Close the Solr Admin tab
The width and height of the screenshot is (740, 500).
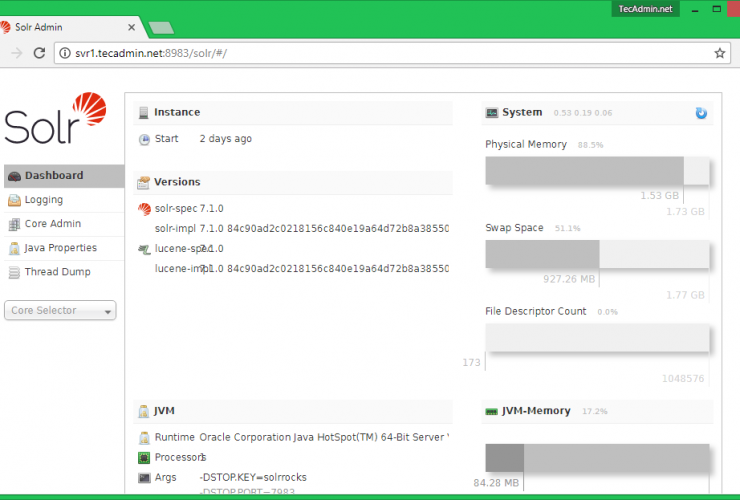(x=132, y=26)
